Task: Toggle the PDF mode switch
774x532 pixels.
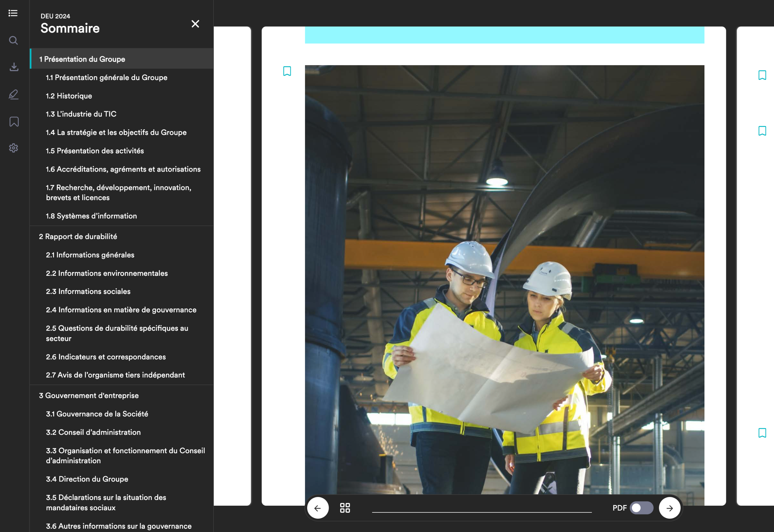Action: tap(641, 508)
